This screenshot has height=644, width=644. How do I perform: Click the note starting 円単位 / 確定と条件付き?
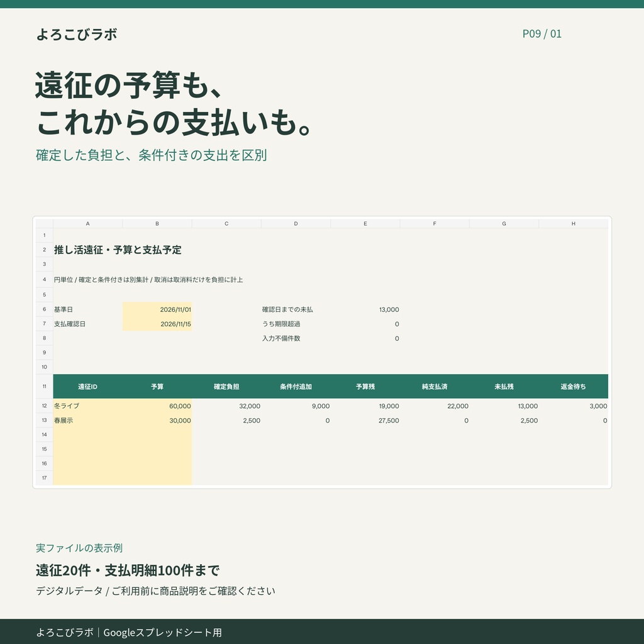pos(148,280)
